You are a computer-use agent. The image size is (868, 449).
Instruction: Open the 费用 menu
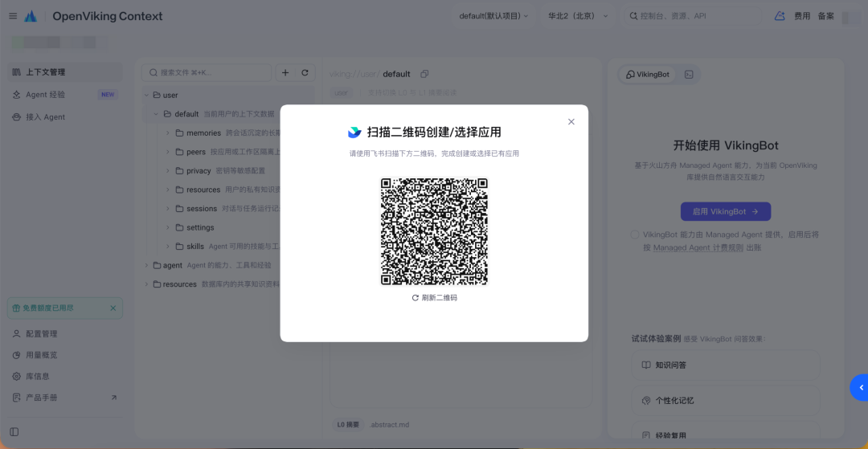coord(801,16)
